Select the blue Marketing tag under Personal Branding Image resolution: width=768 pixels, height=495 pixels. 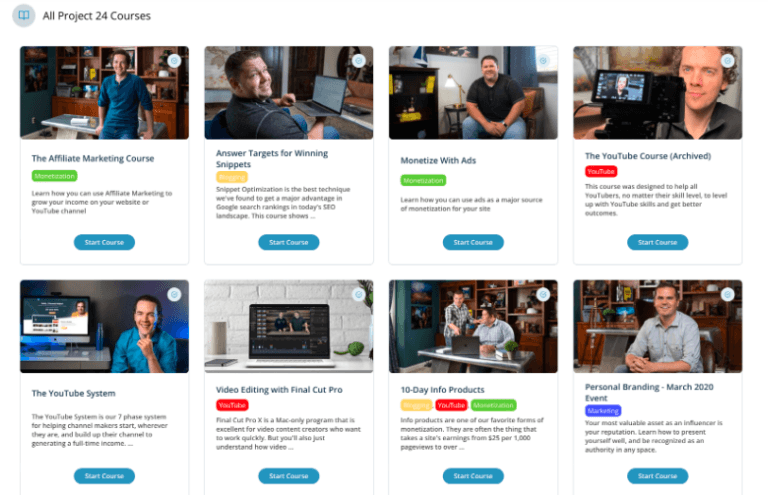[603, 411]
